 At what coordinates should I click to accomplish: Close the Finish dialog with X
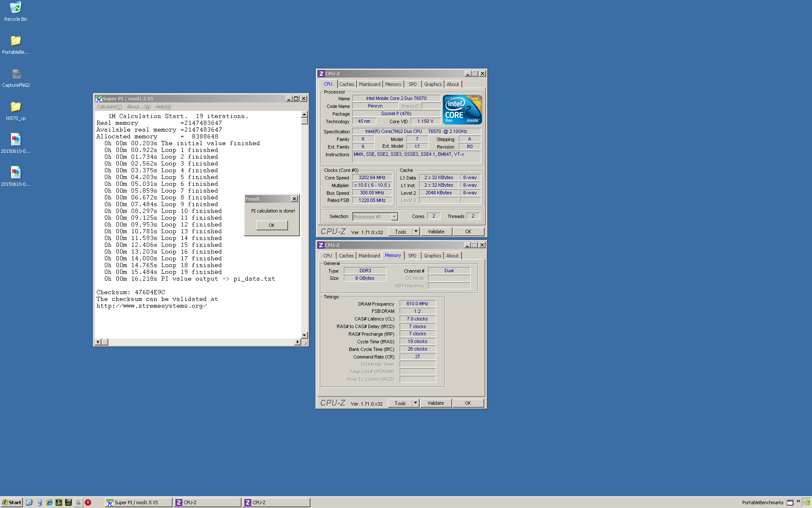pyautogui.click(x=294, y=199)
